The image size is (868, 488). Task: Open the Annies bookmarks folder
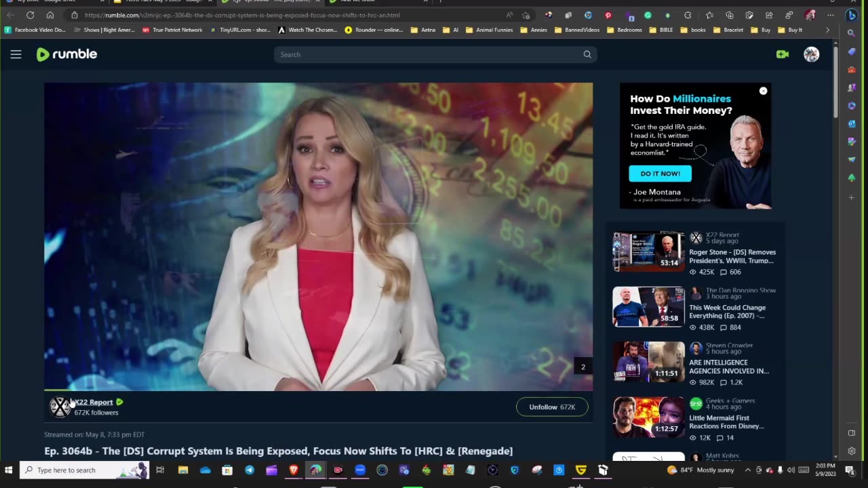coord(532,30)
